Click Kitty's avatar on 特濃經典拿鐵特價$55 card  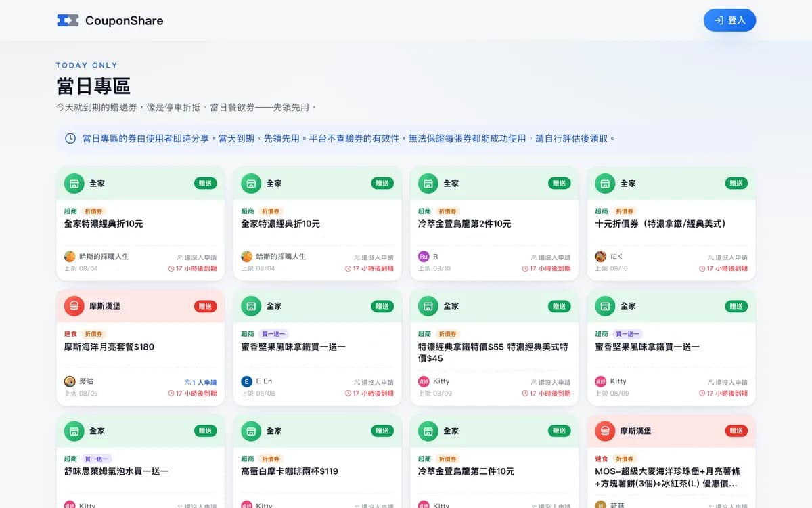click(x=424, y=381)
